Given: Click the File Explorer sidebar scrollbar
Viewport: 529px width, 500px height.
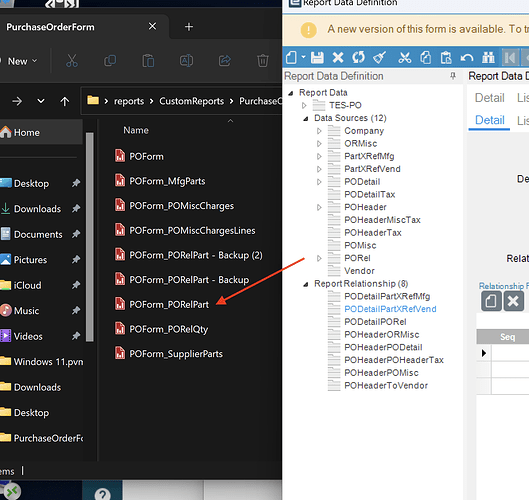Looking at the screenshot, I should point(89,237).
